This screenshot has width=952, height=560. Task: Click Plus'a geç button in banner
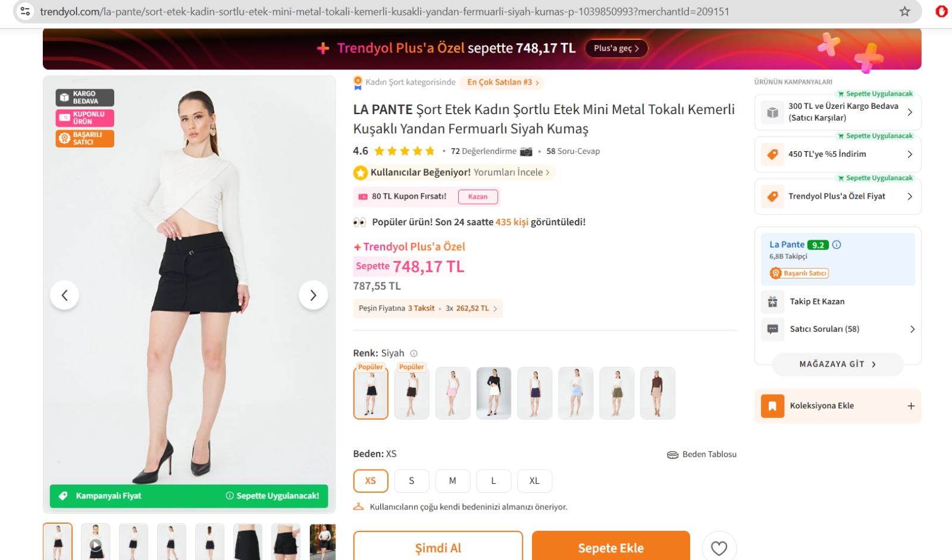[616, 48]
